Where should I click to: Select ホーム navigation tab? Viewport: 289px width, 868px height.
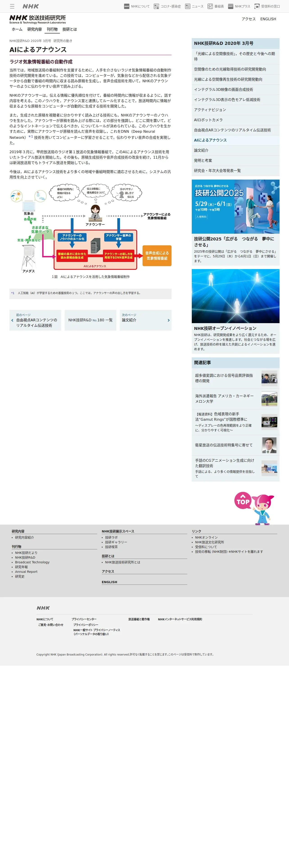17,29
